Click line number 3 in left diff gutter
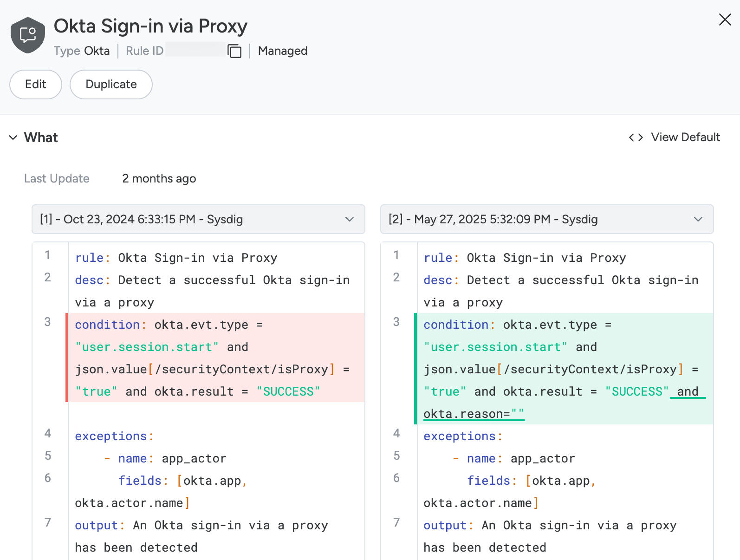This screenshot has height=560, width=740. (x=47, y=322)
